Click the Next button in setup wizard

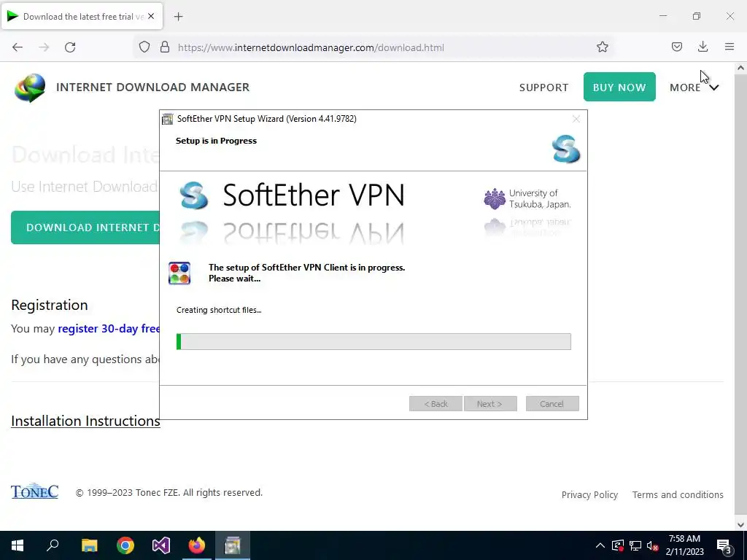coord(490,404)
